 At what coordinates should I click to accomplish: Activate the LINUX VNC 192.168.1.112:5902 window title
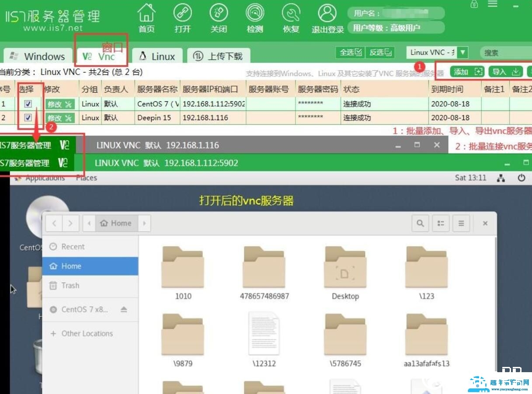(166, 163)
